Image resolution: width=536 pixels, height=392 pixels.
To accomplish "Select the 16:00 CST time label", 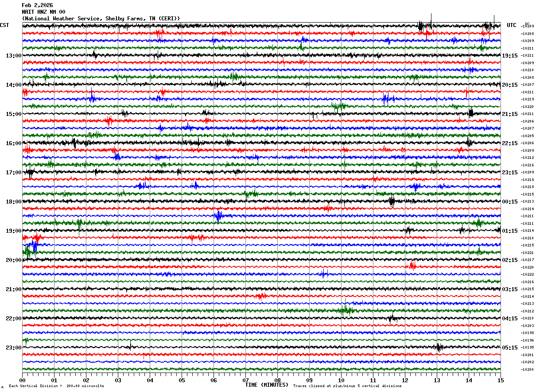I will [13, 143].
